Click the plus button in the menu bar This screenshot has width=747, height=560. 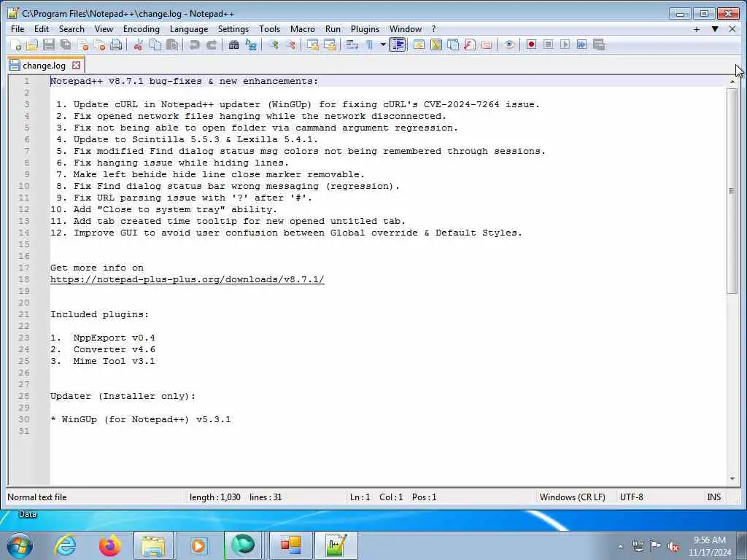pos(697,29)
